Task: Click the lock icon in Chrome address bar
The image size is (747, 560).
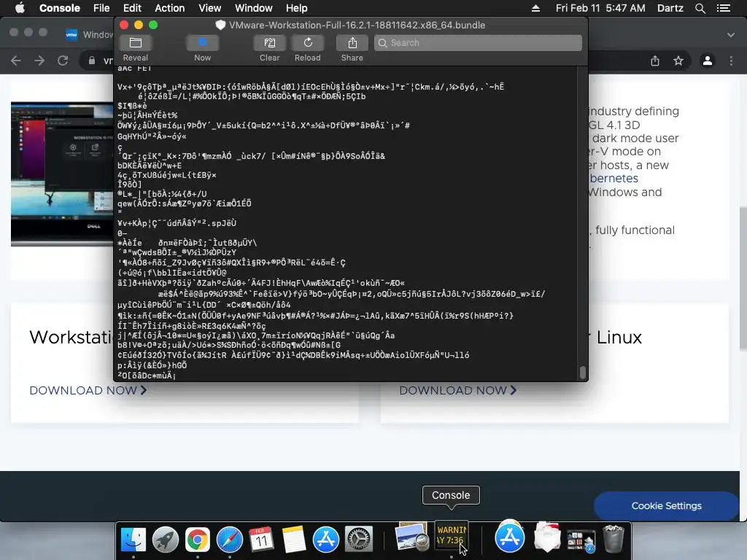Action: pyautogui.click(x=91, y=61)
